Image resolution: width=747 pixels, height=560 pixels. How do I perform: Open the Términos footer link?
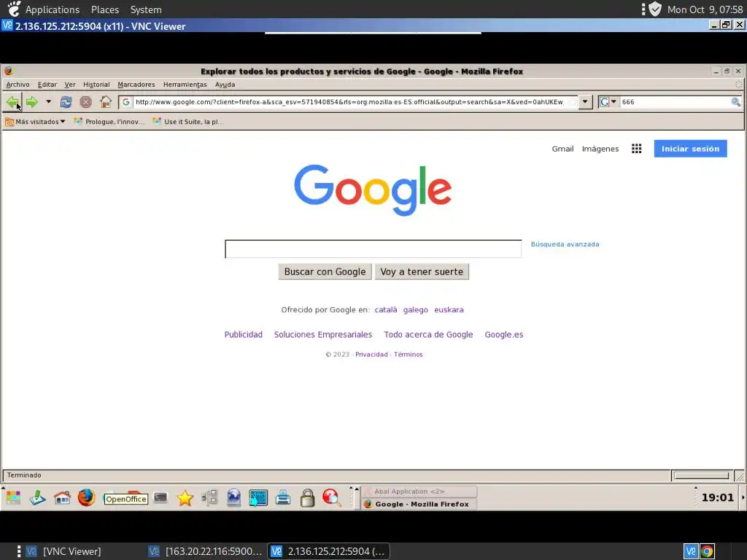409,354
